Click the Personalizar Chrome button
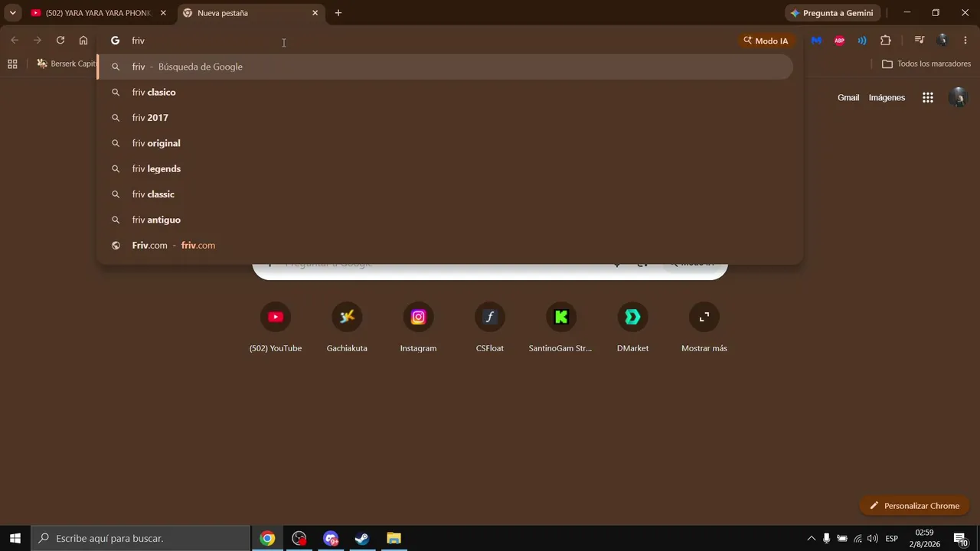Image resolution: width=980 pixels, height=551 pixels. click(914, 506)
